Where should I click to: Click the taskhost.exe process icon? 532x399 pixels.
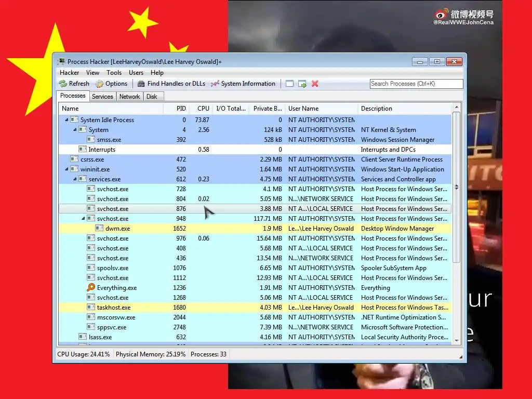(90, 307)
